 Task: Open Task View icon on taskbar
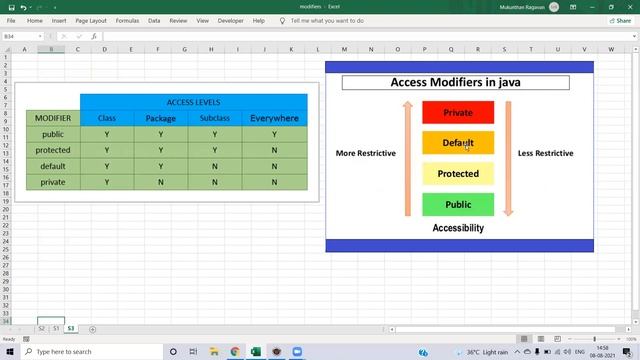(x=193, y=351)
